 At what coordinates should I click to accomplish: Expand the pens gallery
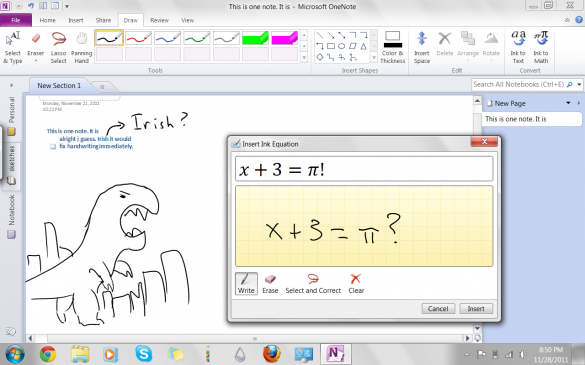point(304,57)
